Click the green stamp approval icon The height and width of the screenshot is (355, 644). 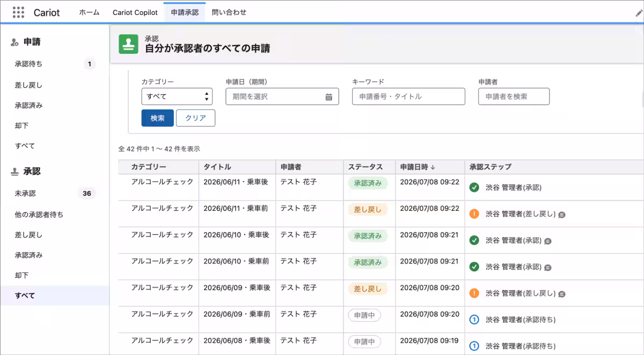tap(128, 44)
